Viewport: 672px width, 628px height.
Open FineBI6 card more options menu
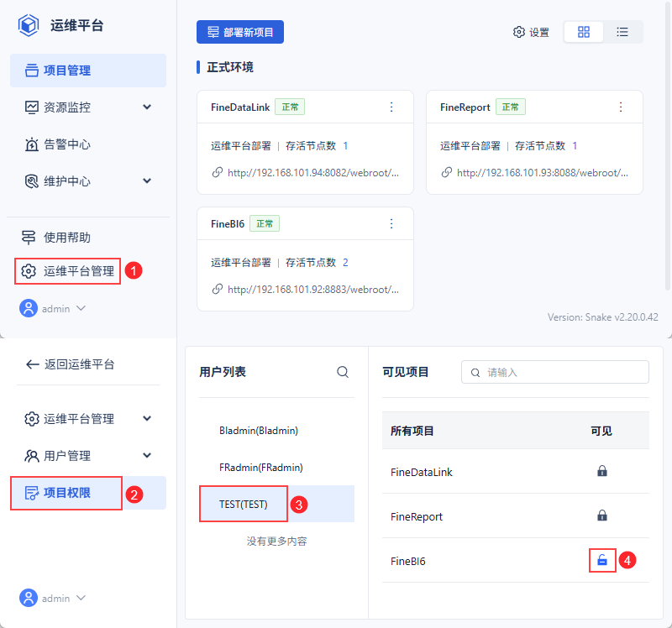pos(391,223)
